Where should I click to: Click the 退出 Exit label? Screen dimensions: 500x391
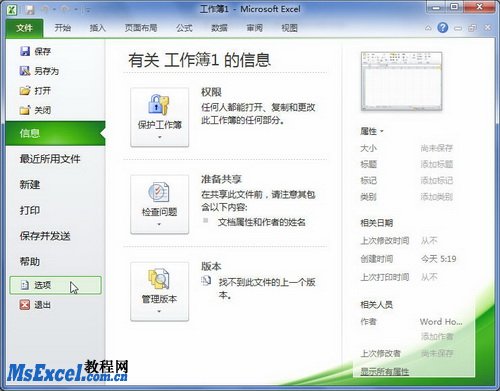point(43,305)
